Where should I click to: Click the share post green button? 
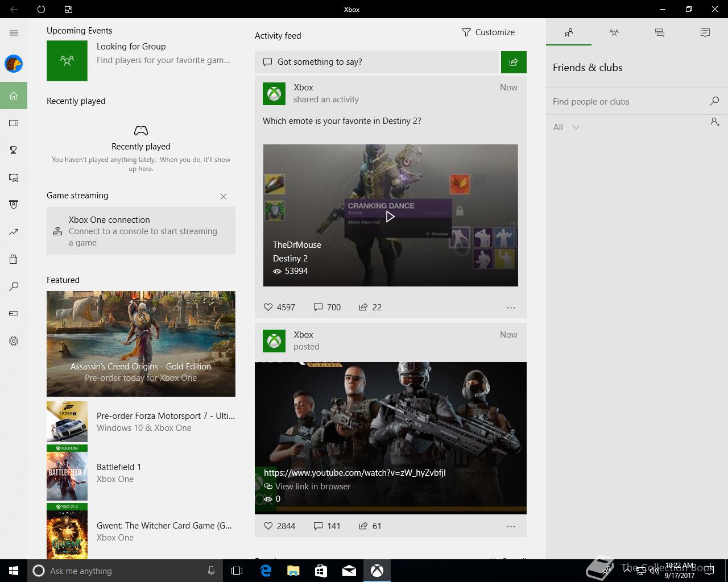coord(514,62)
